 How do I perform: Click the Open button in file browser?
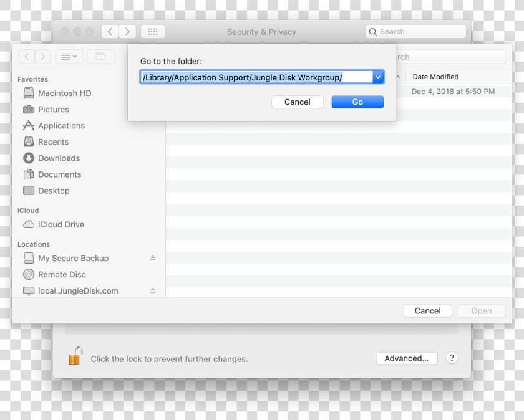coord(481,311)
